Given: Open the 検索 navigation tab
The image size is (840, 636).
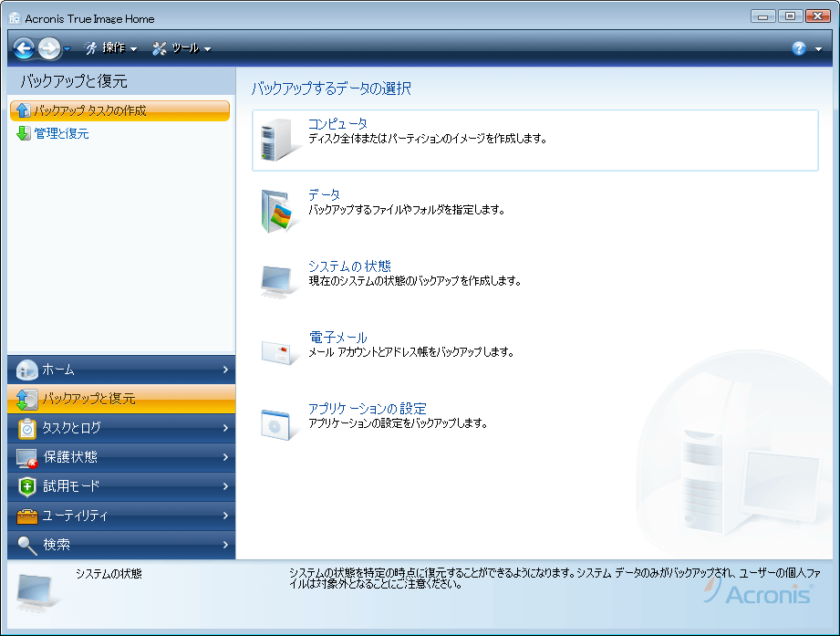Looking at the screenshot, I should point(121,545).
